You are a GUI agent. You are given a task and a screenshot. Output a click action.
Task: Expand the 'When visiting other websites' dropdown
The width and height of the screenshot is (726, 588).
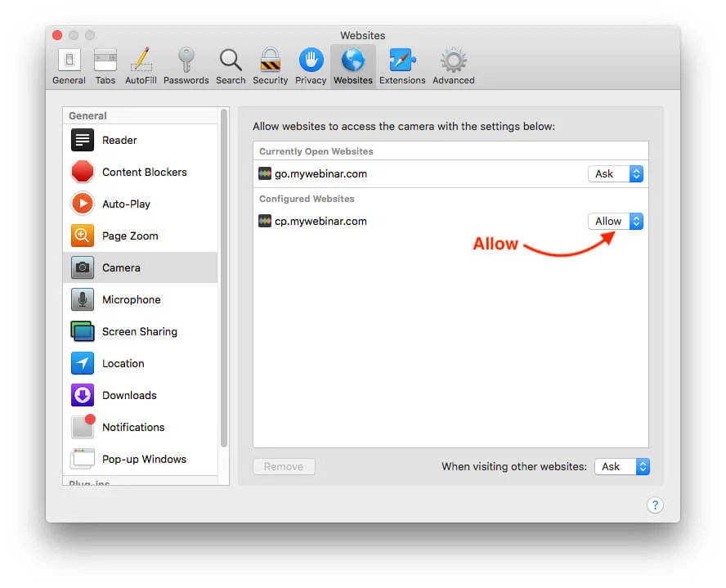[621, 466]
